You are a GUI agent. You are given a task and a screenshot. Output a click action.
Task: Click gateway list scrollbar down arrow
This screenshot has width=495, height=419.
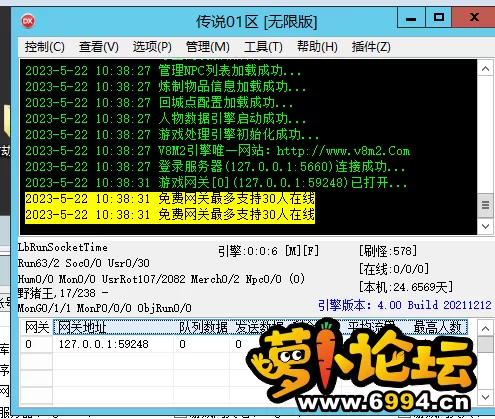click(x=486, y=397)
